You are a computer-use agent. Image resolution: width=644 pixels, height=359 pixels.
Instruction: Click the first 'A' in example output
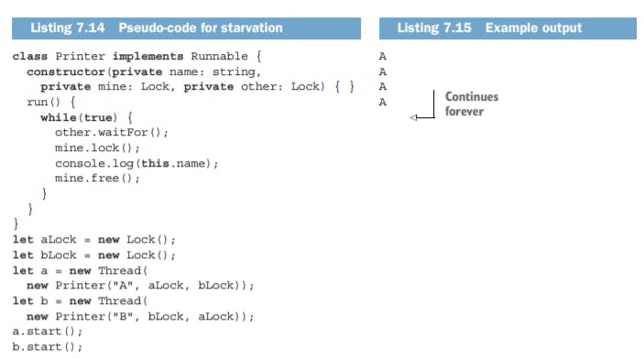point(382,56)
